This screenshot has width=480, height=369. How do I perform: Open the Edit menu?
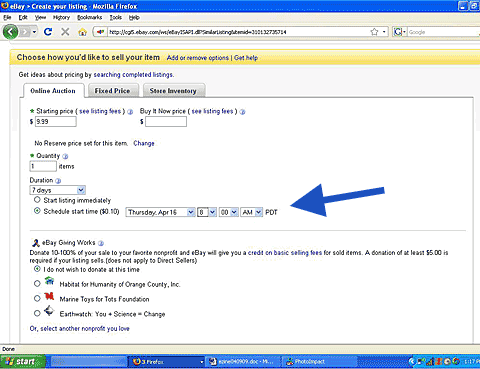pyautogui.click(x=23, y=17)
